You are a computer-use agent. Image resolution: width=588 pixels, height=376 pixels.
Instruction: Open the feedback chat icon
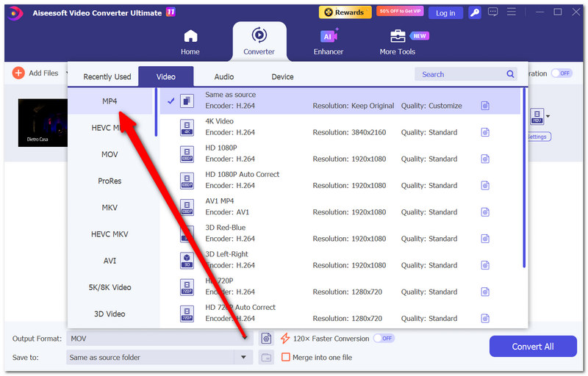[x=492, y=12]
